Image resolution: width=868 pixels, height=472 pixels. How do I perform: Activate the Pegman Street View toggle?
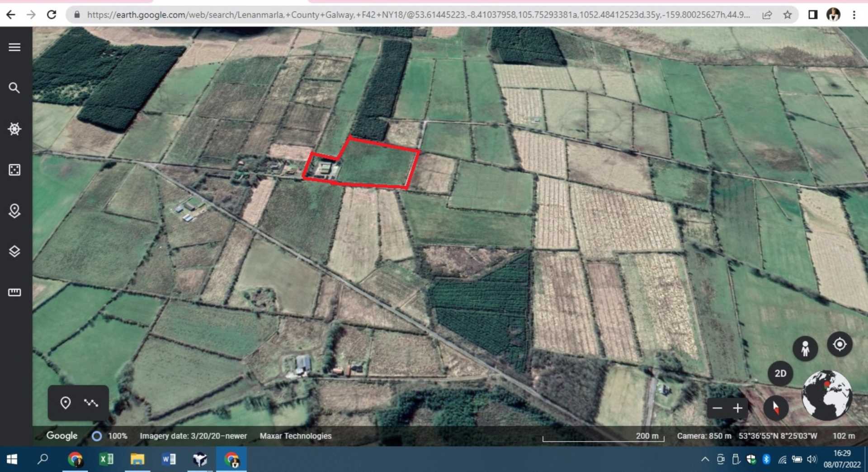point(805,348)
